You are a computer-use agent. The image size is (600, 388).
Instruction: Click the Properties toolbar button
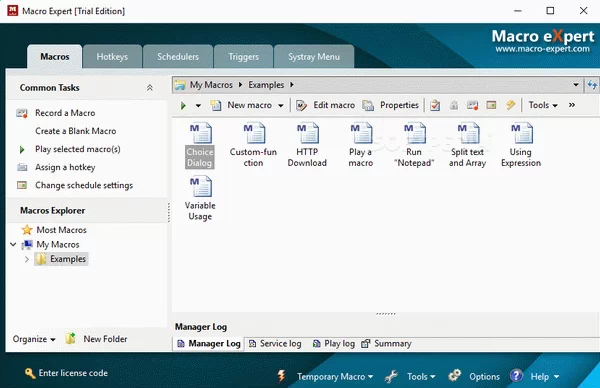(x=391, y=105)
